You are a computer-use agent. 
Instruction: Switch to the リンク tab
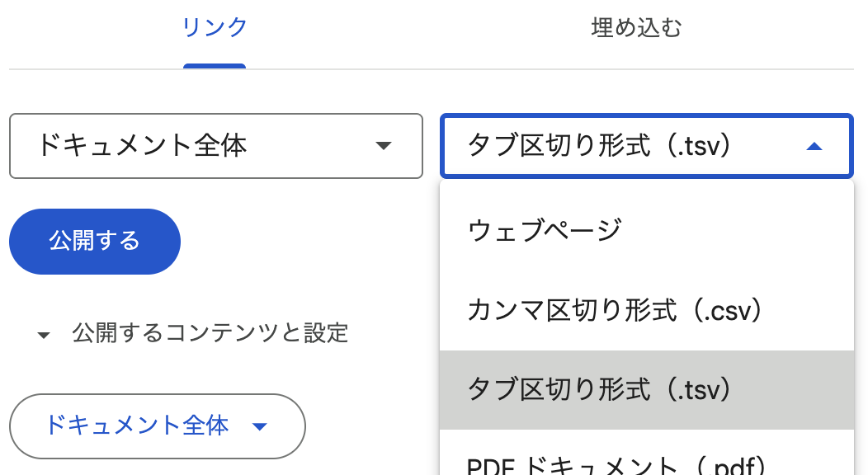(x=215, y=28)
